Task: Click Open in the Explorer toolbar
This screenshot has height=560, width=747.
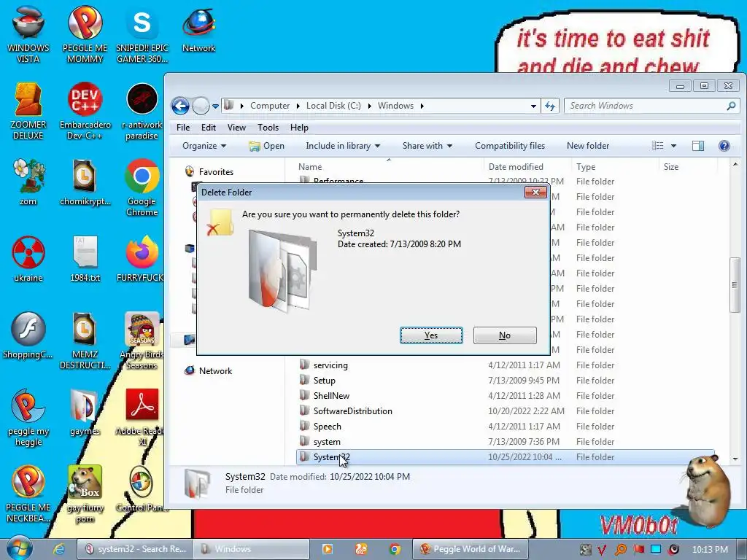Action: (267, 146)
